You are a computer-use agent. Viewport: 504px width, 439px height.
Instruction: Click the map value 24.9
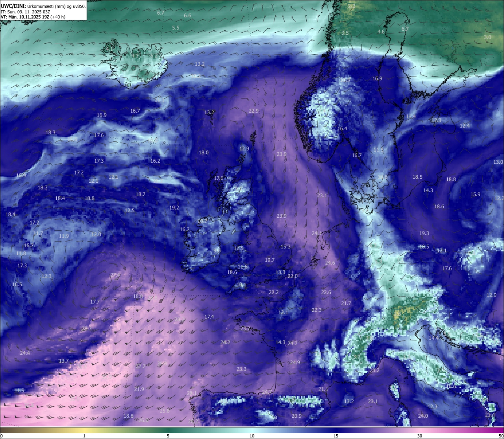pyautogui.click(x=295, y=362)
